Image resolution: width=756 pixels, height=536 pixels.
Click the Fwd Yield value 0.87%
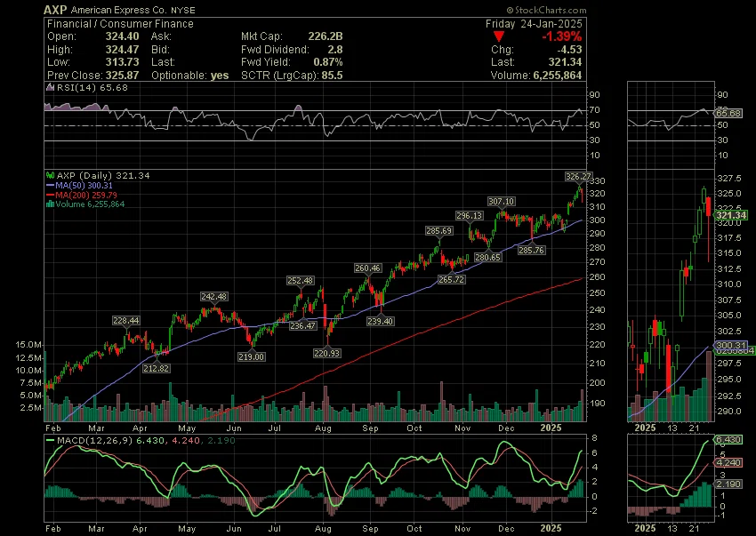pyautogui.click(x=328, y=62)
